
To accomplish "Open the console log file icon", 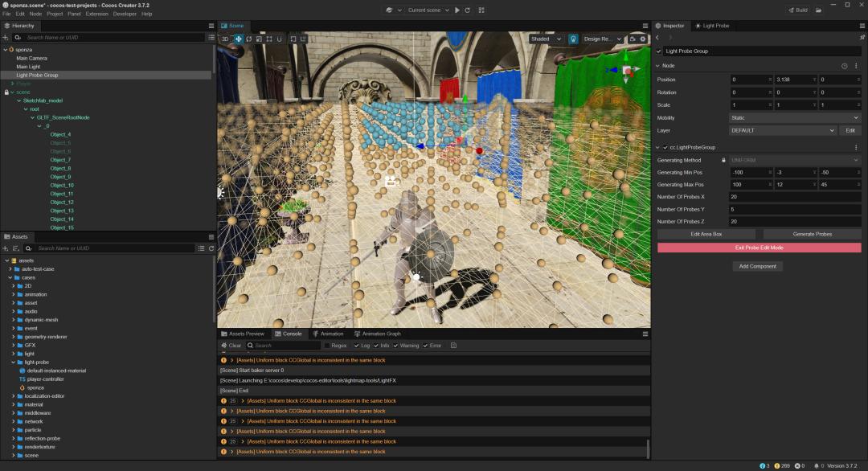I will point(453,346).
